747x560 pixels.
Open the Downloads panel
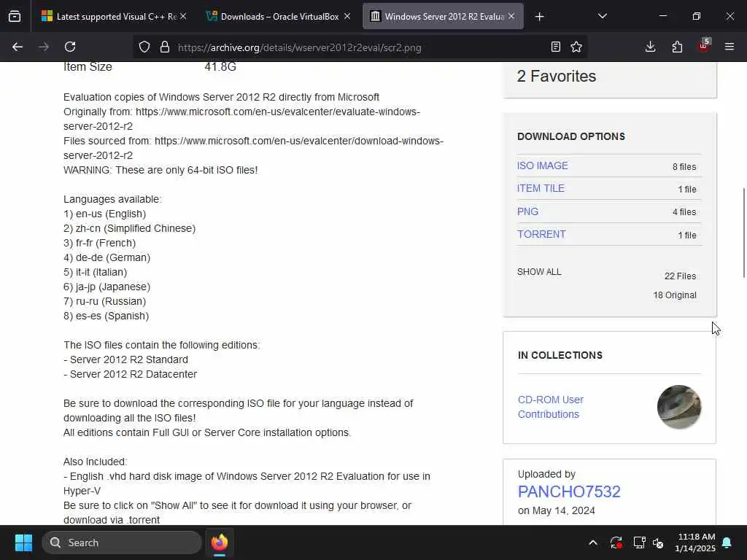point(650,47)
